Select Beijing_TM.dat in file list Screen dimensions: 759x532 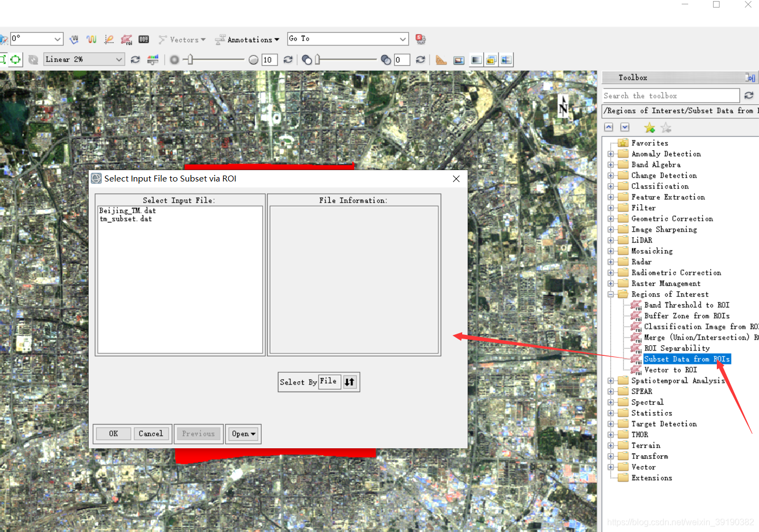click(128, 211)
